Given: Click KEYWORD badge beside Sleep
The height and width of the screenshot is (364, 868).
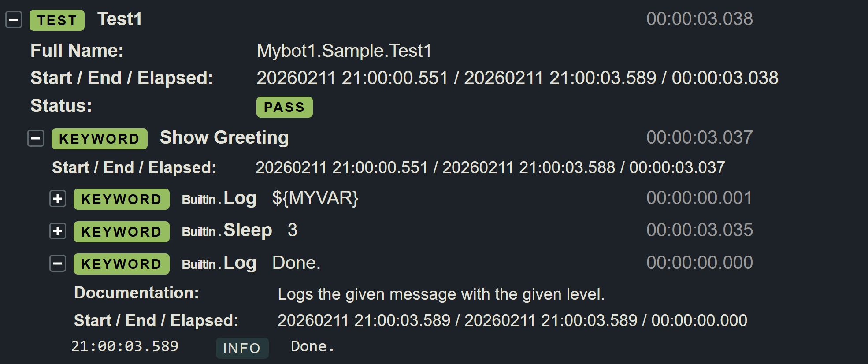Looking at the screenshot, I should tap(121, 232).
